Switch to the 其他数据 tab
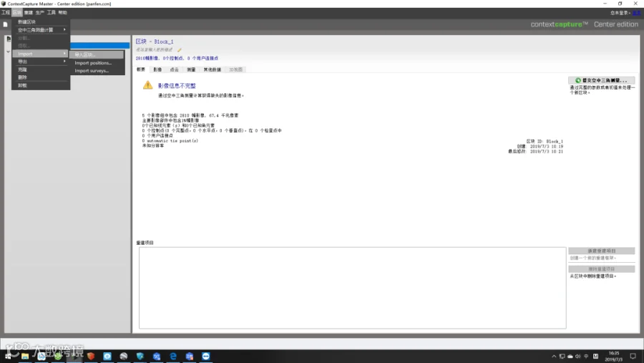This screenshot has width=644, height=363. pos(213,69)
